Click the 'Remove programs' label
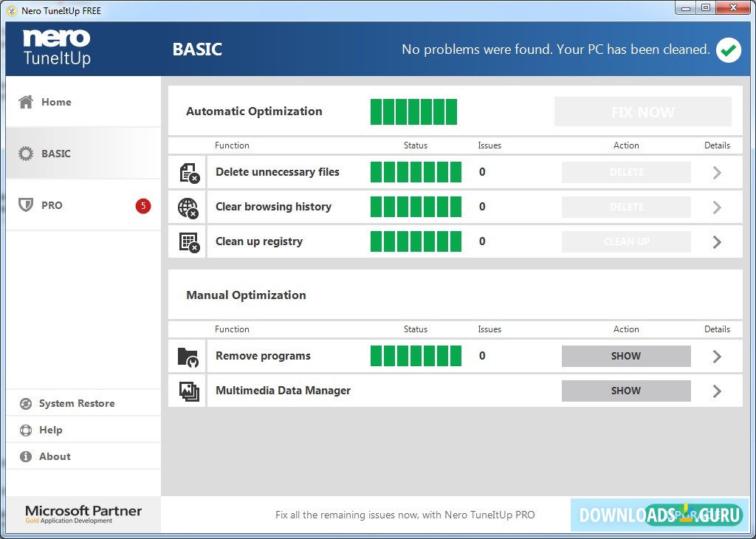 263,357
